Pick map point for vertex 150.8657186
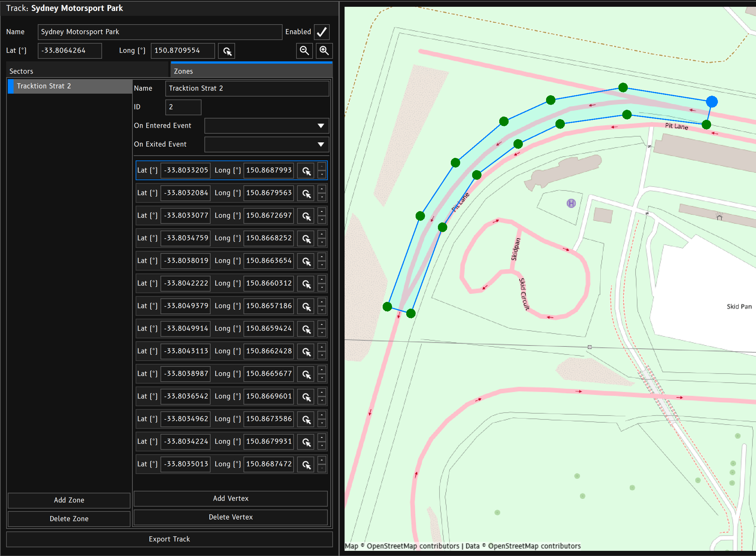 (x=306, y=306)
